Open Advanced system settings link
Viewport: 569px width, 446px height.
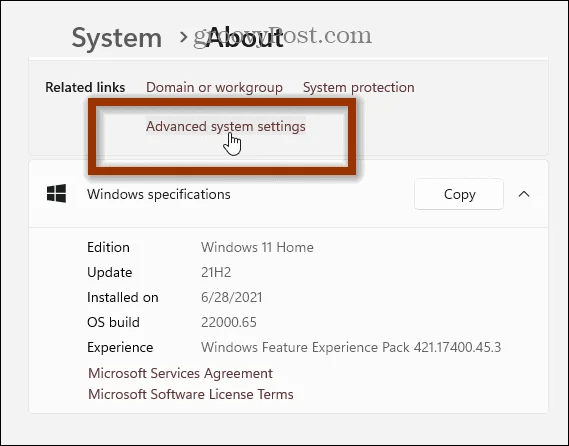coord(225,126)
